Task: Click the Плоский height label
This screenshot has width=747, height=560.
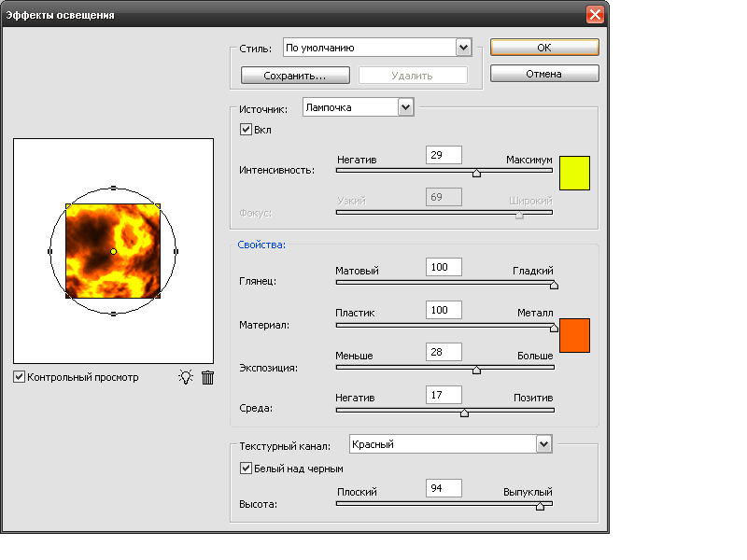Action: (x=357, y=492)
